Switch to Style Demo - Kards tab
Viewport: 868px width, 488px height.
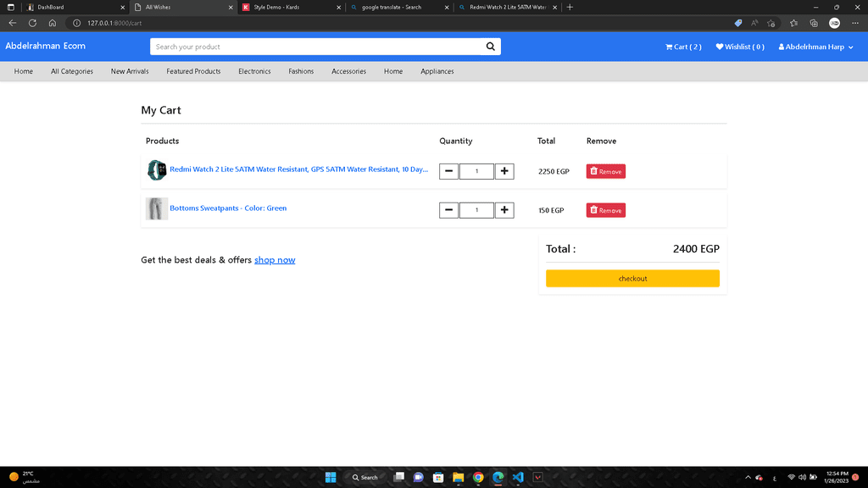[x=292, y=7]
